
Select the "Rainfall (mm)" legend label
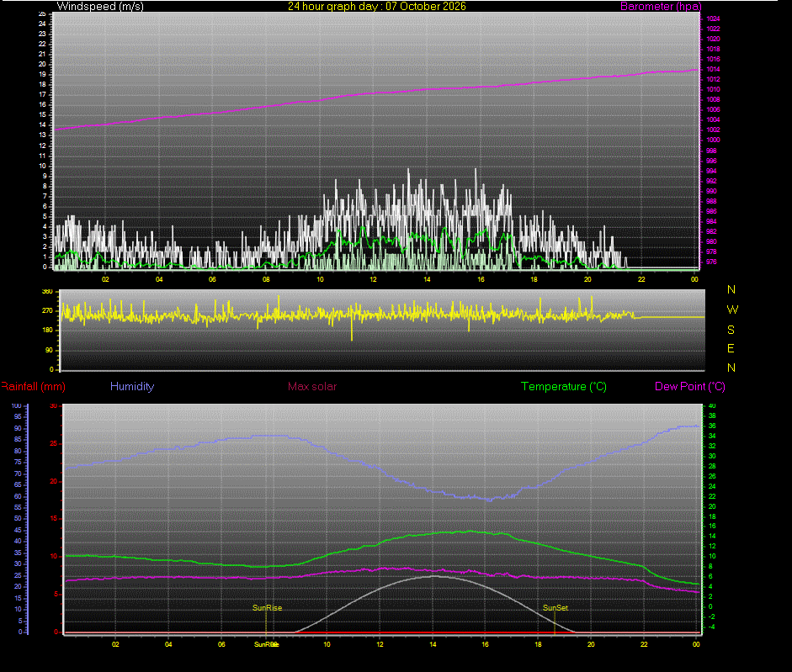tap(34, 387)
